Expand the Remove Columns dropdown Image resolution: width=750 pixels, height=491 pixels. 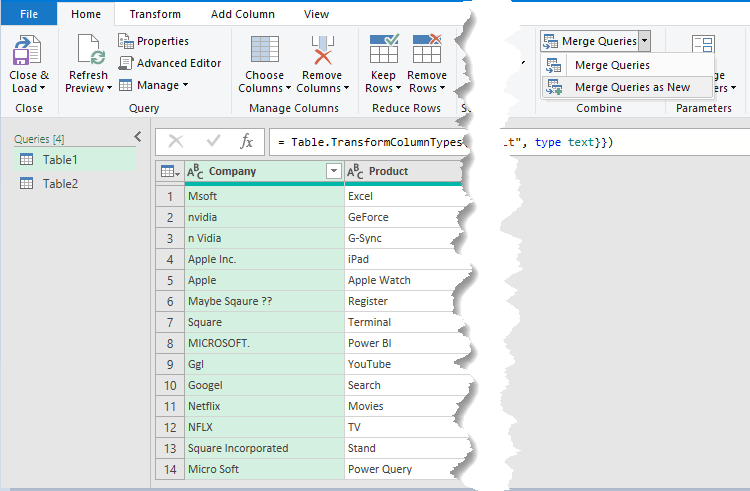click(346, 88)
